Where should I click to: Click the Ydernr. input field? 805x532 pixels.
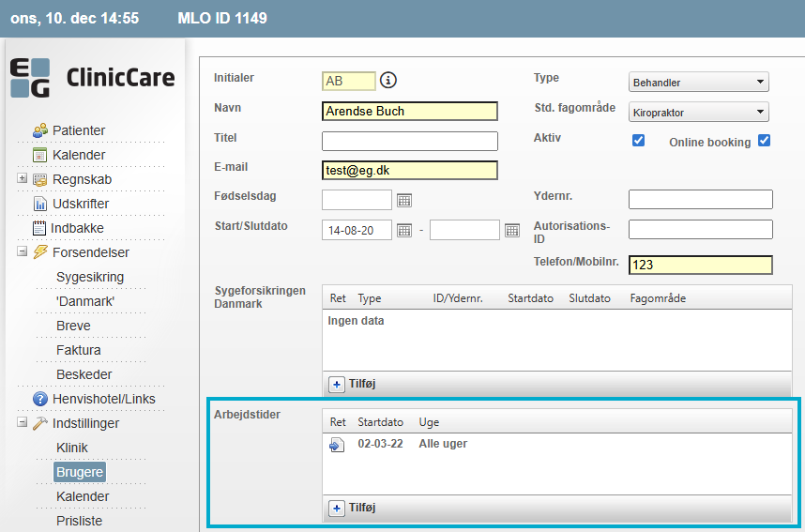click(x=700, y=199)
